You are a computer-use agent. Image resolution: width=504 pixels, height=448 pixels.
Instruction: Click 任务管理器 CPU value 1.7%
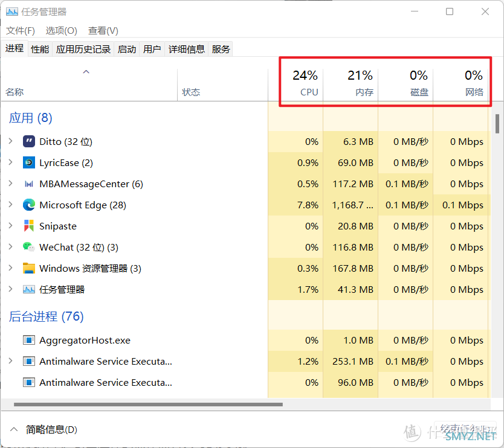[x=308, y=290]
